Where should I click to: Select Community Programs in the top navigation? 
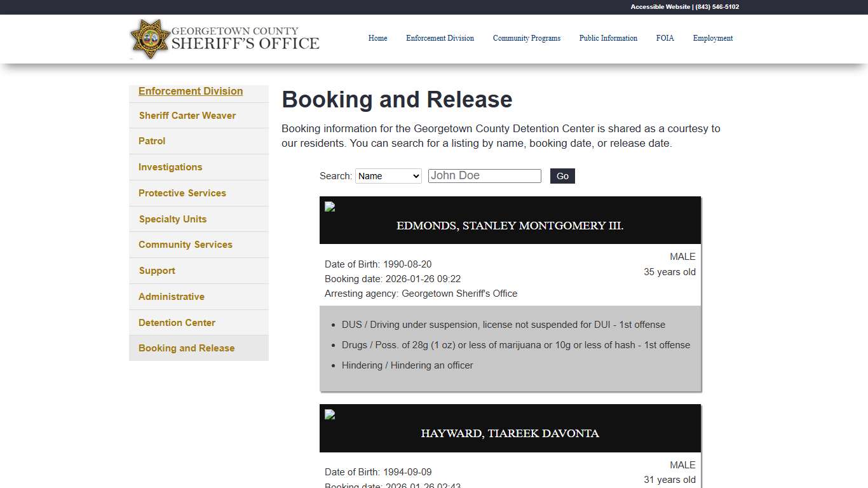pos(527,38)
